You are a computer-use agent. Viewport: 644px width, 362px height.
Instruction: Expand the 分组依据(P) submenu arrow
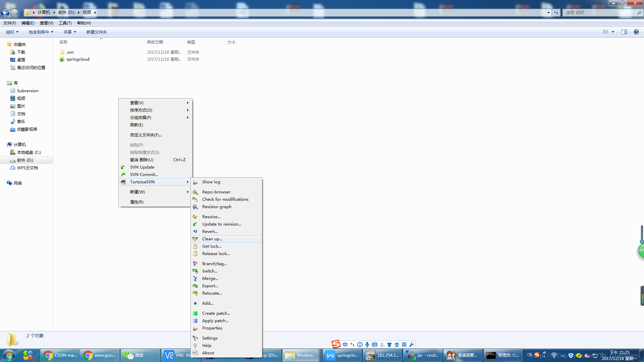(x=188, y=118)
